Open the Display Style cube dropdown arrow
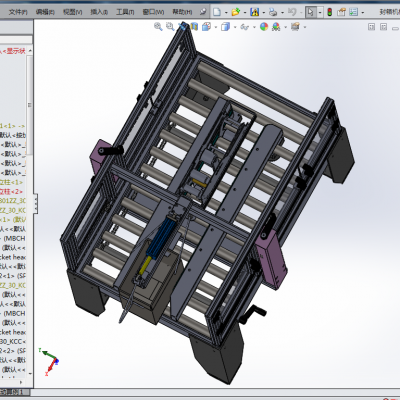Screen dimensions: 400x400 tap(235, 27)
